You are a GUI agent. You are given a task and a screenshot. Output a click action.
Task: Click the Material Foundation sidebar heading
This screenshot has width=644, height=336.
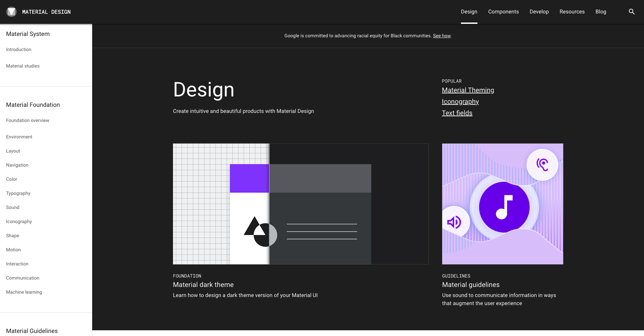[x=33, y=105]
